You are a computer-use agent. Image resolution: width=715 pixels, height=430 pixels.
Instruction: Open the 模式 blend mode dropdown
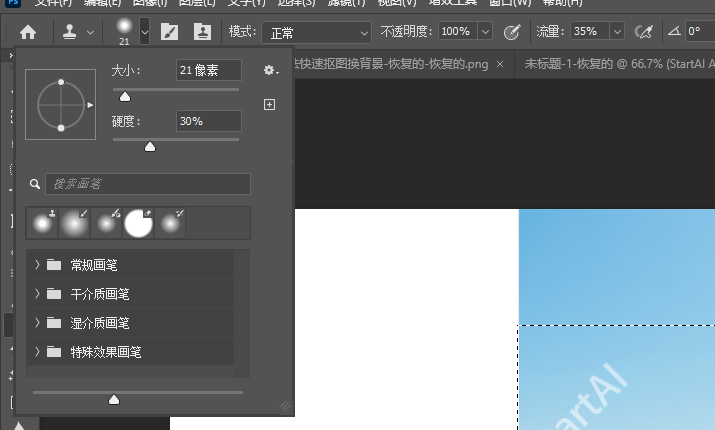316,32
